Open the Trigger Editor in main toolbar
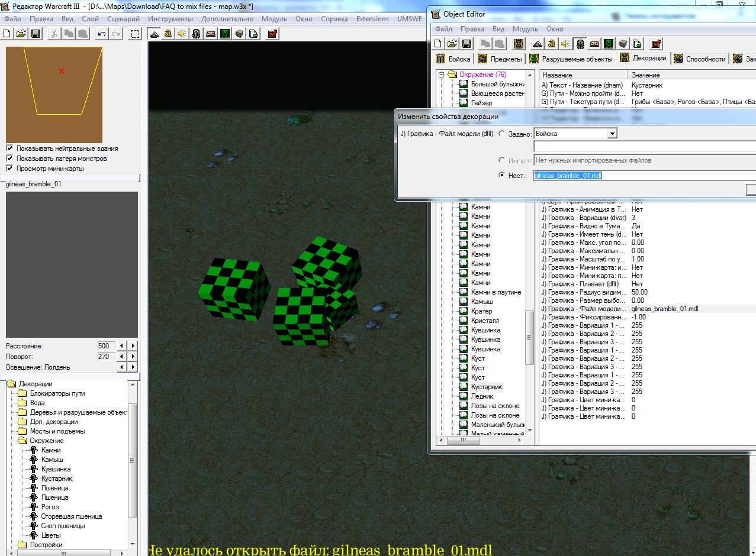 [168, 34]
